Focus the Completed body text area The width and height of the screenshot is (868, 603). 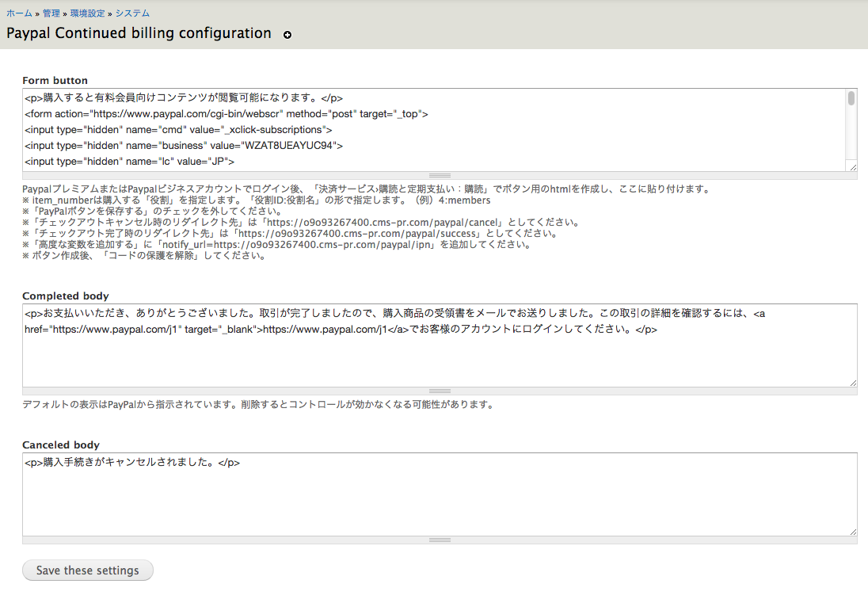click(440, 357)
